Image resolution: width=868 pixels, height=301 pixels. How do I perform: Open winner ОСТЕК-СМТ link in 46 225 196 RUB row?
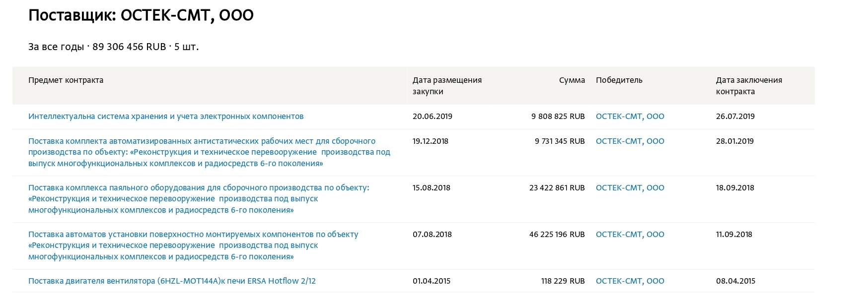[630, 235]
